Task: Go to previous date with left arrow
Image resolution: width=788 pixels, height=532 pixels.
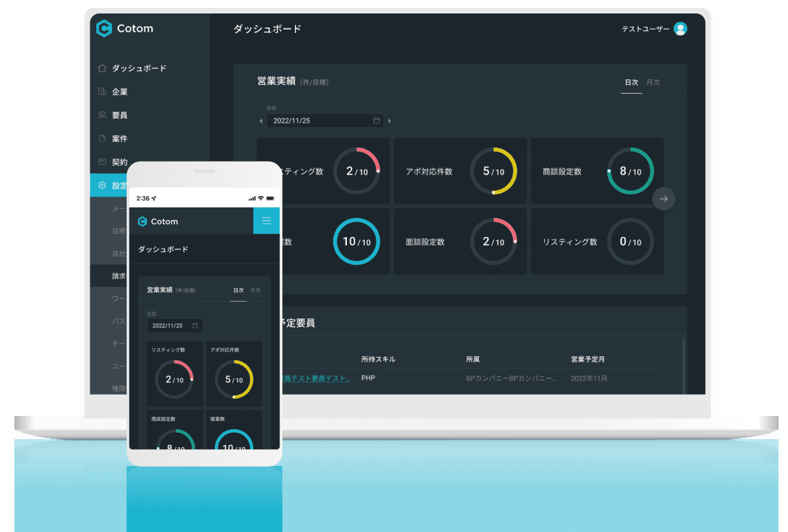Action: pos(261,121)
